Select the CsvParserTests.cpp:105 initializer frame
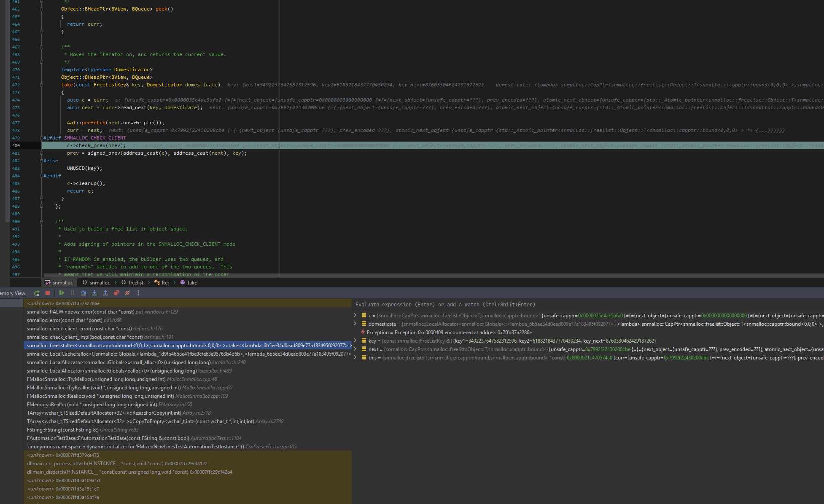The height and width of the screenshot is (504, 824). (188, 447)
